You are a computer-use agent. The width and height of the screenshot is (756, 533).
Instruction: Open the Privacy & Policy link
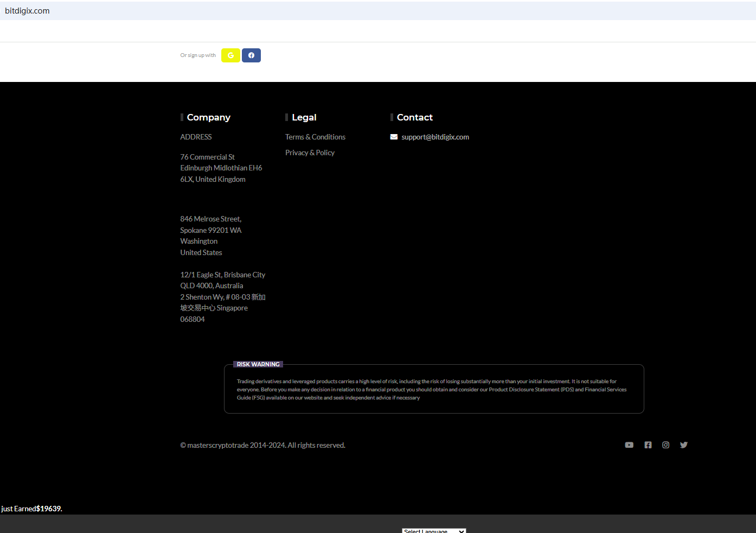(310, 153)
